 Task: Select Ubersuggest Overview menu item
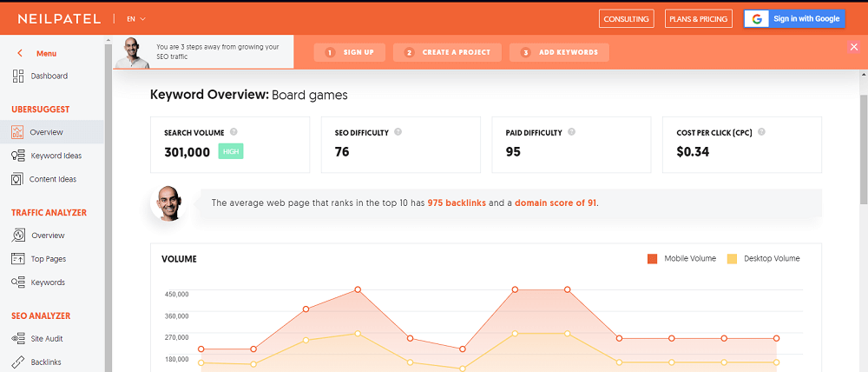tap(51, 132)
